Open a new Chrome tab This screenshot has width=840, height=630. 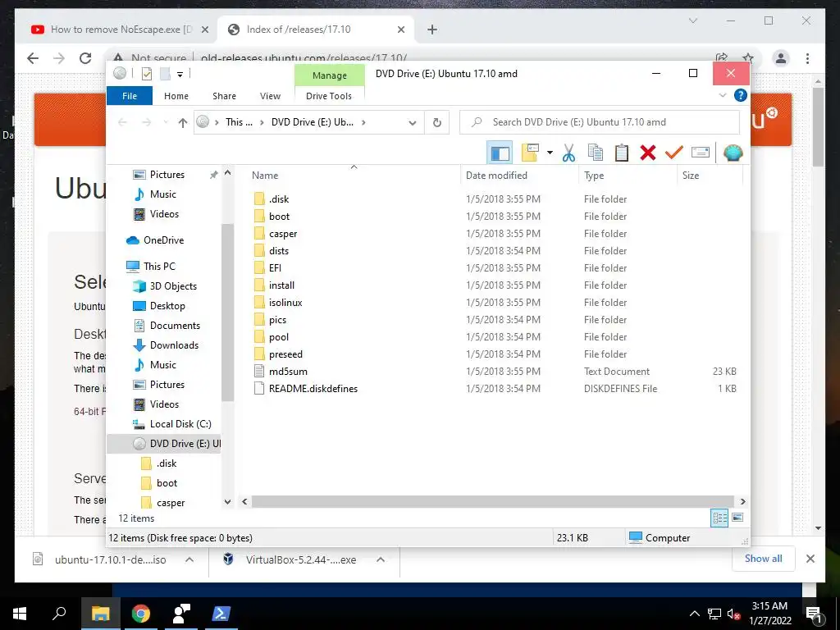432,30
